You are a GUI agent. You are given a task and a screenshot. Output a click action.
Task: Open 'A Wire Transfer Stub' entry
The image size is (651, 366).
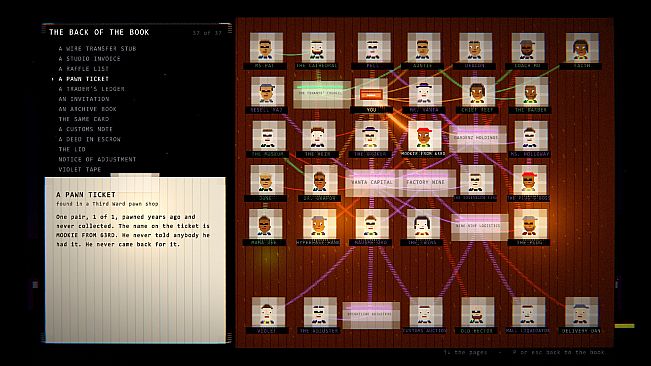[x=97, y=49]
